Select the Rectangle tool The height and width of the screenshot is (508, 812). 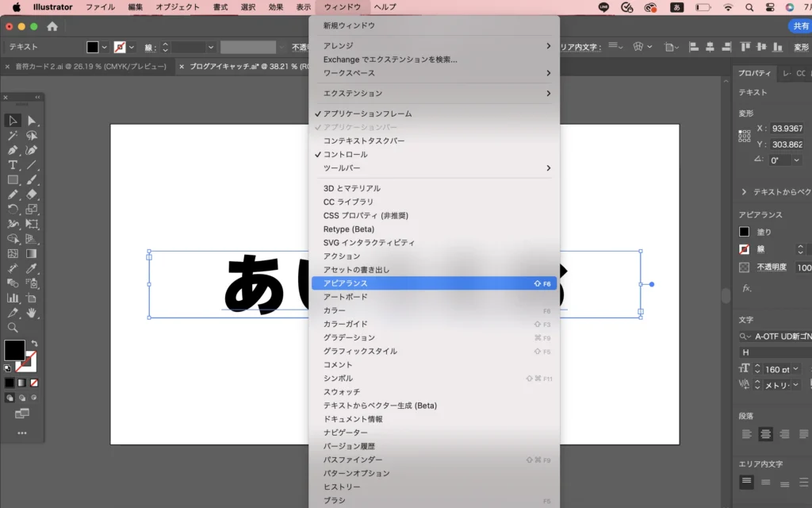pyautogui.click(x=13, y=180)
